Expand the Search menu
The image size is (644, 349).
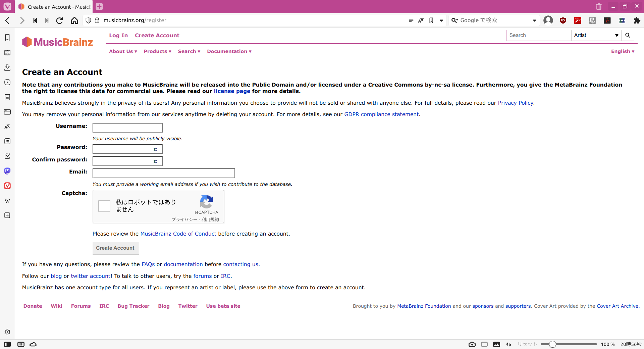pos(189,51)
